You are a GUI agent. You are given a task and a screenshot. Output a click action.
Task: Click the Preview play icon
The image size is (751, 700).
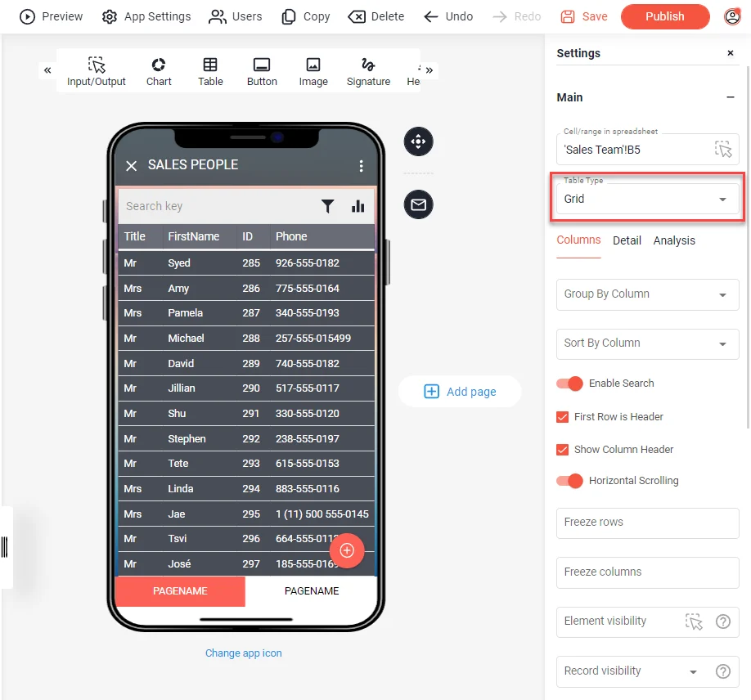pyautogui.click(x=27, y=16)
